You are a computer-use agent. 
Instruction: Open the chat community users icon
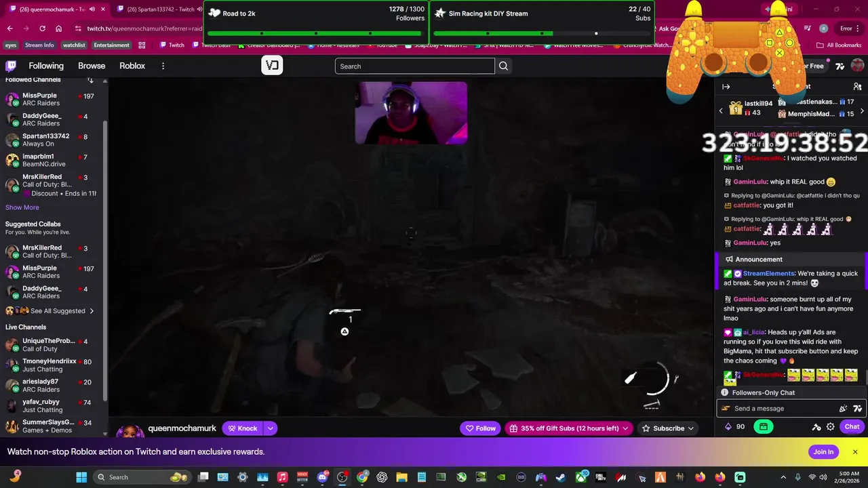click(x=857, y=87)
